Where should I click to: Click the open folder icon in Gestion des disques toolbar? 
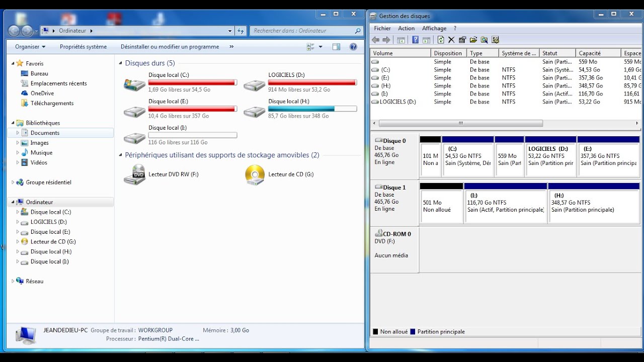tap(473, 40)
